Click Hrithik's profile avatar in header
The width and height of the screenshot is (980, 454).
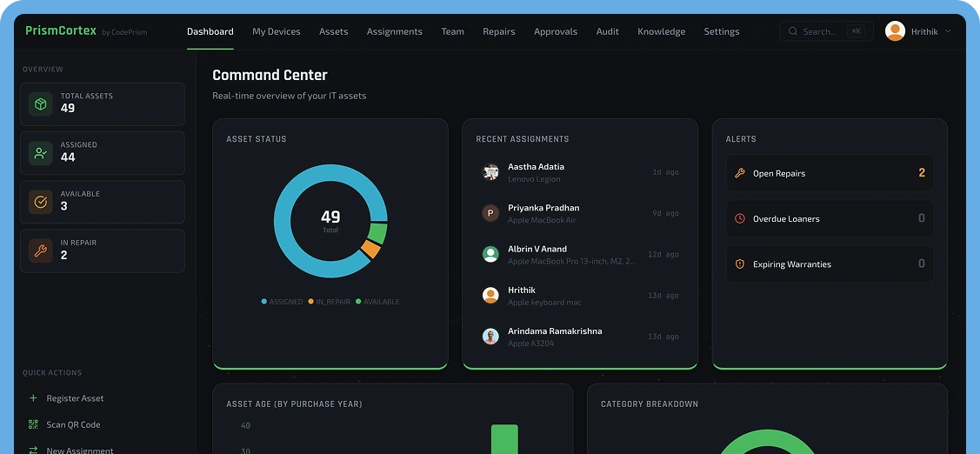coord(895,31)
